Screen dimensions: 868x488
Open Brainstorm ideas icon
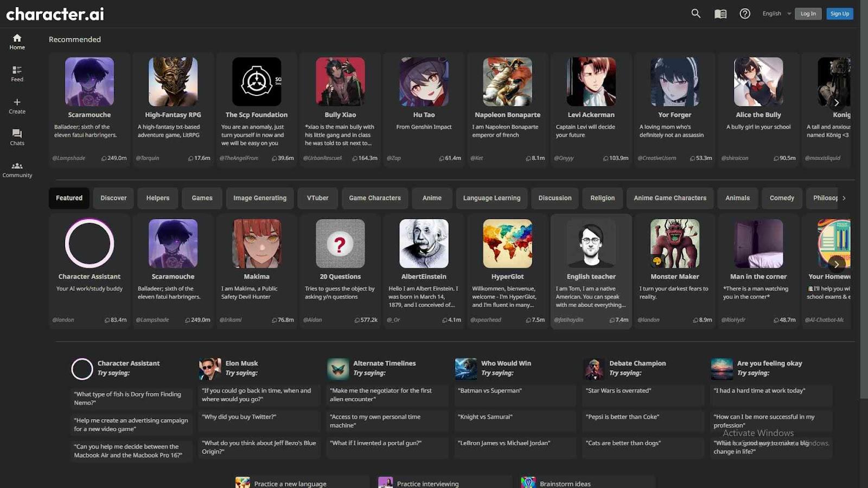tap(528, 483)
